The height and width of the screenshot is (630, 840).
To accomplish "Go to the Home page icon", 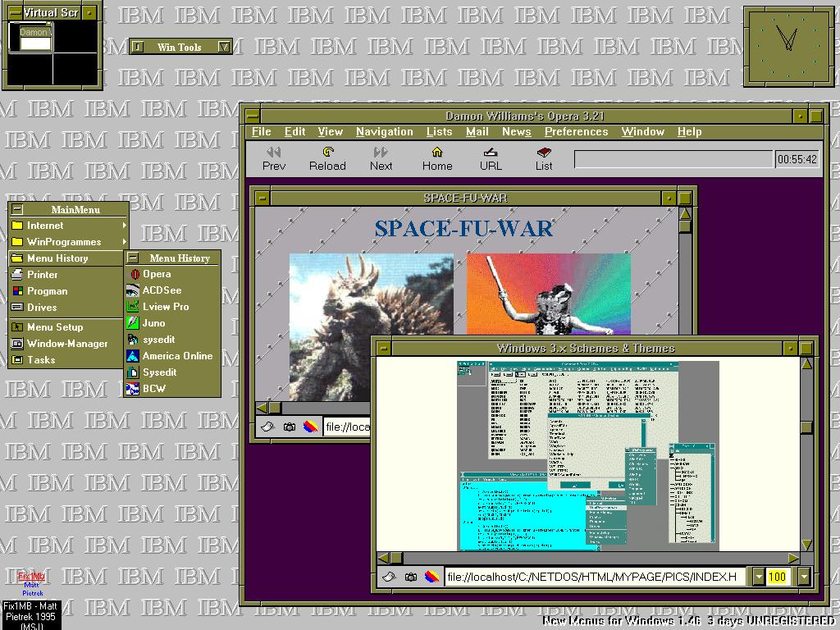I will point(437,153).
